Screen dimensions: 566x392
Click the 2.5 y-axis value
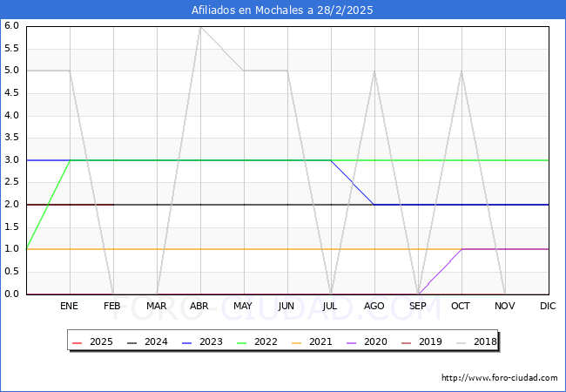click(11, 181)
